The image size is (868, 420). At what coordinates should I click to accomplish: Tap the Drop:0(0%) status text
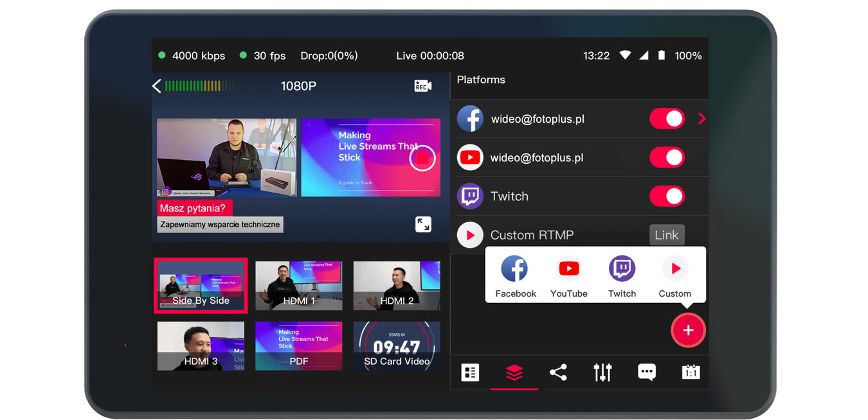(x=329, y=56)
